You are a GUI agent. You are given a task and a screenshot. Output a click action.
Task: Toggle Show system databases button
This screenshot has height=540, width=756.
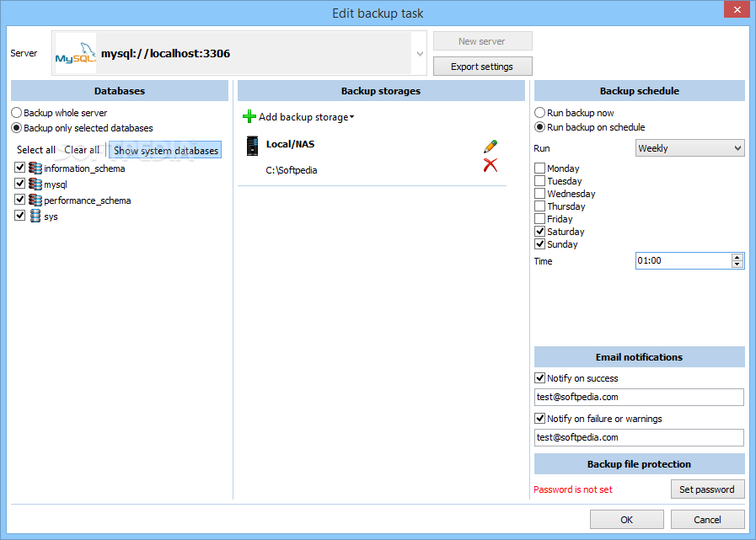pyautogui.click(x=165, y=151)
